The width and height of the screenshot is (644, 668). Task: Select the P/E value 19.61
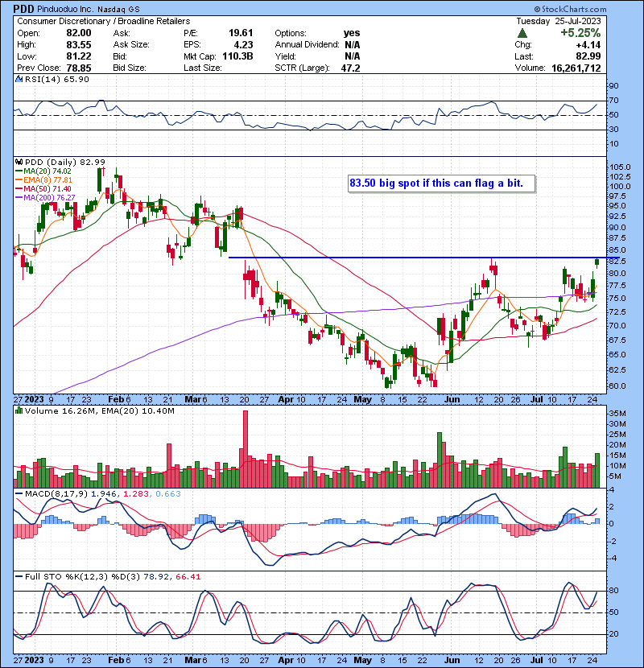241,33
